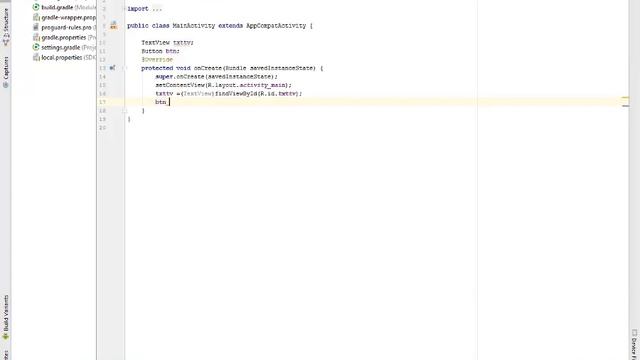The width and height of the screenshot is (640, 360).
Task: Click 'AppCompatActivity' in the class declaration
Action: [276, 26]
